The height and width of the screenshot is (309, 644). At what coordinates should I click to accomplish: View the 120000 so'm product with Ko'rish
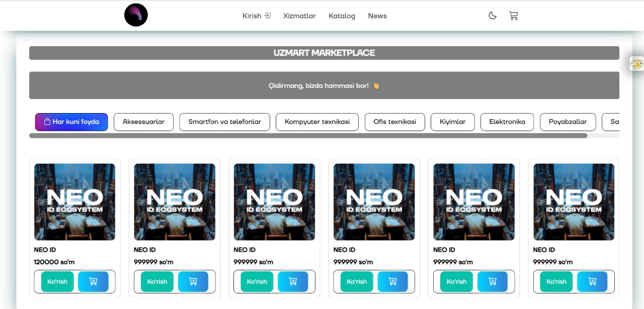57,282
